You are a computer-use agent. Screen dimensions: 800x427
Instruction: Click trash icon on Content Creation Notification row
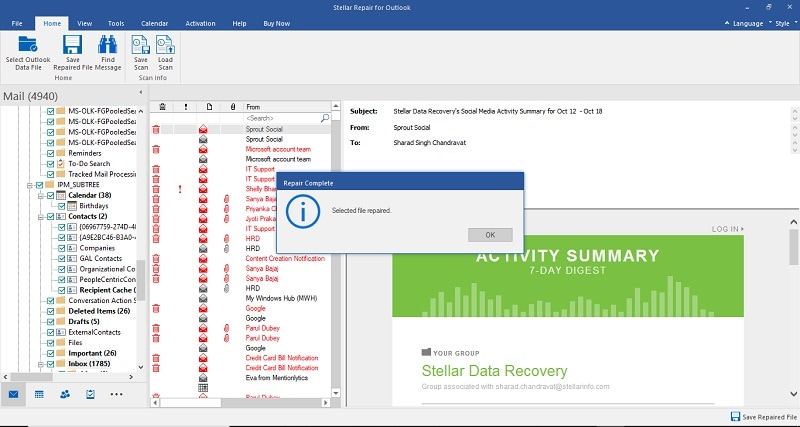[156, 259]
